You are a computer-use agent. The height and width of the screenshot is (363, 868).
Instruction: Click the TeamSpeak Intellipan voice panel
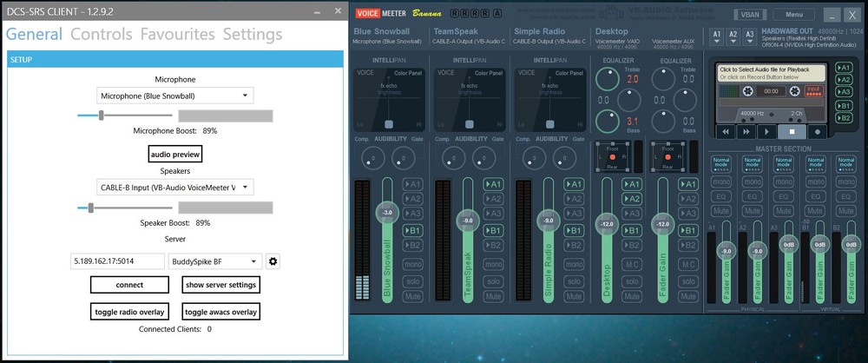470,99
